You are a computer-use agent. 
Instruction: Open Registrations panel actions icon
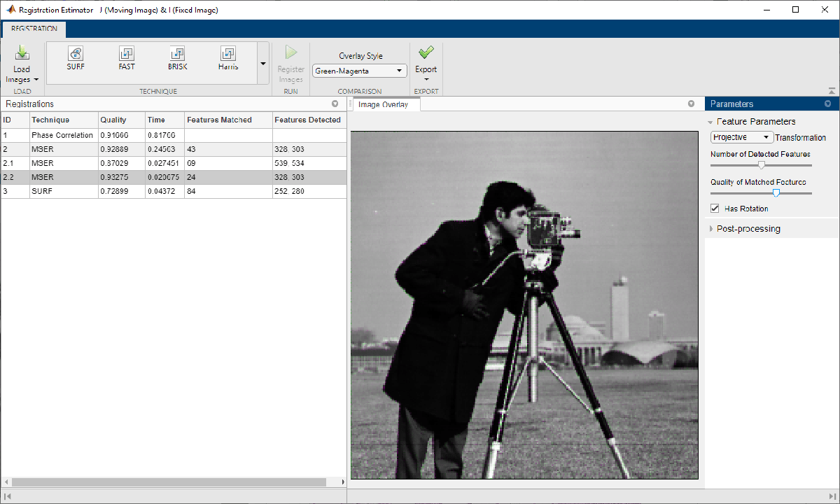click(335, 104)
